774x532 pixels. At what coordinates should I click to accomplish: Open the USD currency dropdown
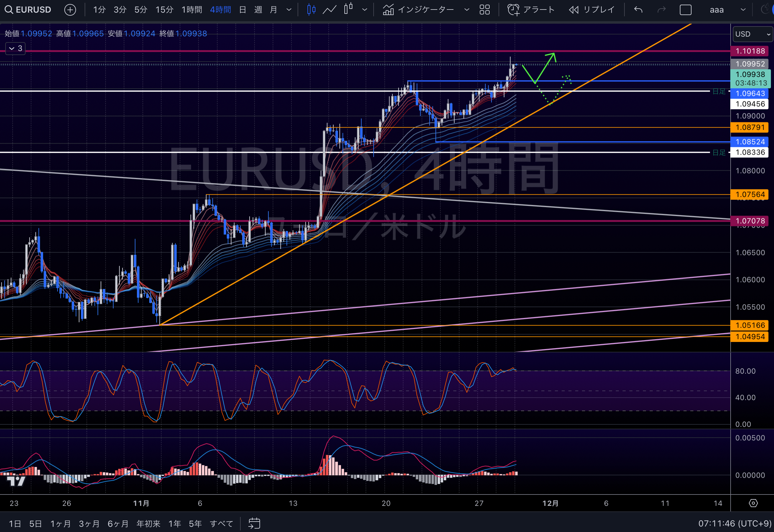[x=752, y=34]
